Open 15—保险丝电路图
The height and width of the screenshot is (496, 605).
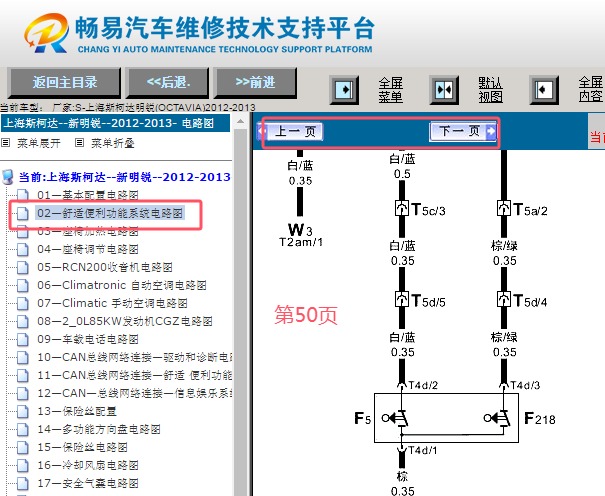[82, 447]
